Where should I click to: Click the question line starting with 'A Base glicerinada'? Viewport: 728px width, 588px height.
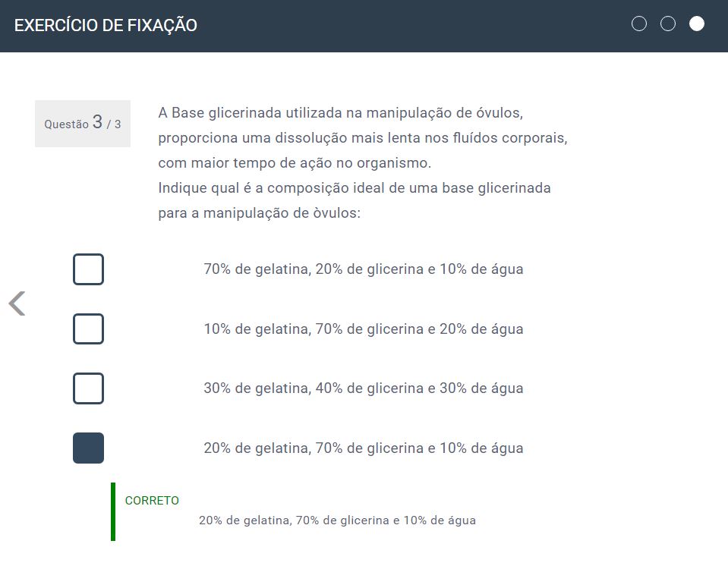point(341,113)
